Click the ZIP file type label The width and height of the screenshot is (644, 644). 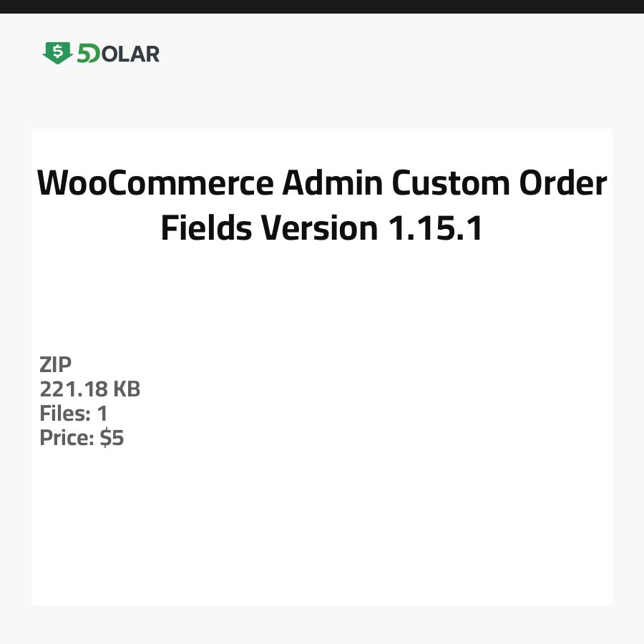[56, 365]
